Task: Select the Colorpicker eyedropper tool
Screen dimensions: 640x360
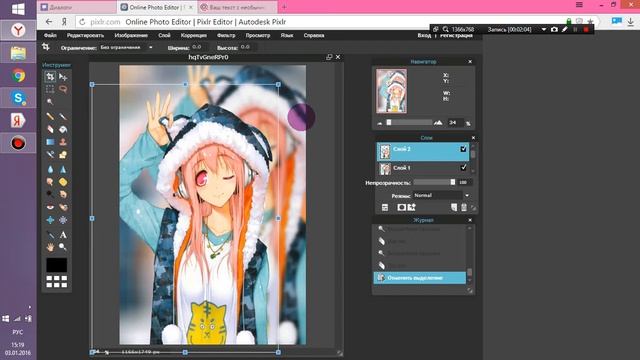Action: click(x=50, y=235)
